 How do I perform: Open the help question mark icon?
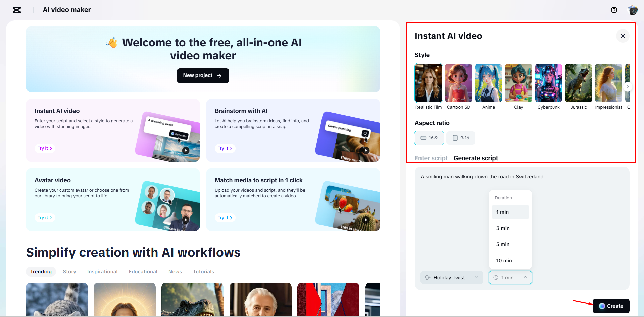point(614,10)
